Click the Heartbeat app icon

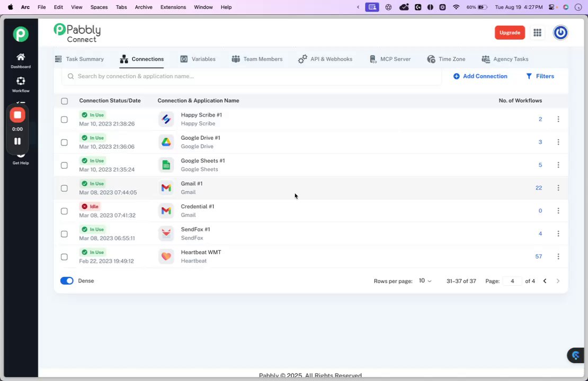click(x=166, y=256)
